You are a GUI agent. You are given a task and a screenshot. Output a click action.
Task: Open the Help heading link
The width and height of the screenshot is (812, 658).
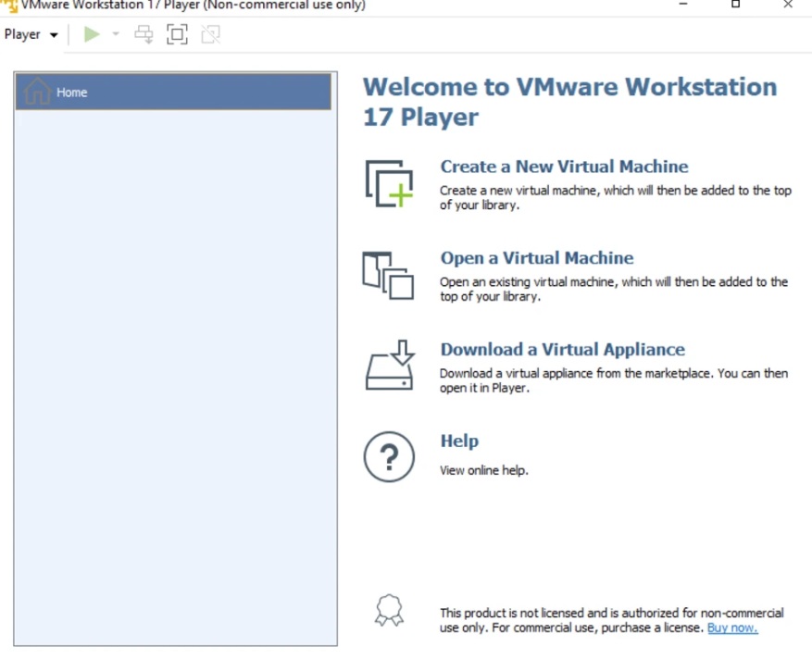[x=459, y=441]
